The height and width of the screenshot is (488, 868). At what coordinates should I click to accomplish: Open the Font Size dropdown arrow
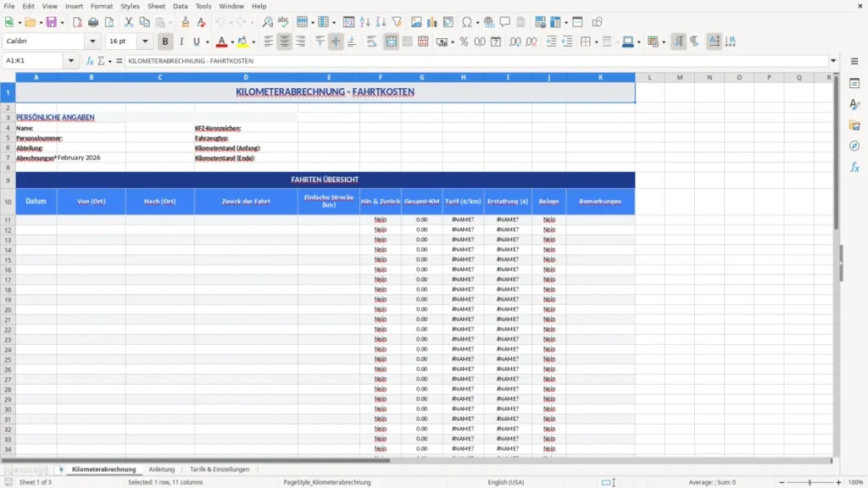click(x=145, y=42)
